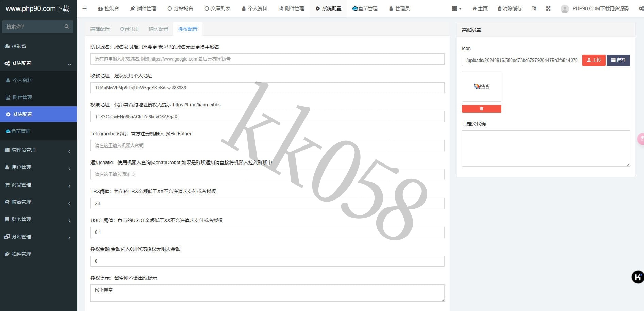Toggle the sidebar hamburger menu icon
Viewport: 644px width, 311px height.
tap(84, 8)
